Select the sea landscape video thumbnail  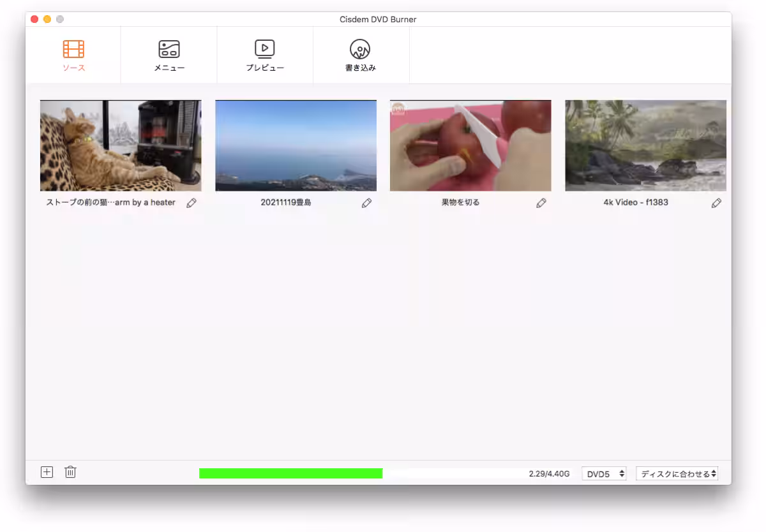[x=296, y=145]
